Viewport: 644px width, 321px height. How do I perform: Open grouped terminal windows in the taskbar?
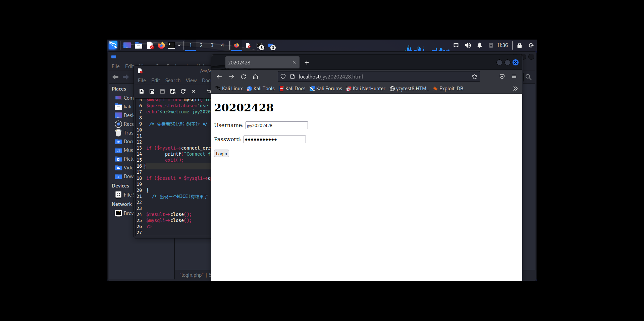click(260, 46)
